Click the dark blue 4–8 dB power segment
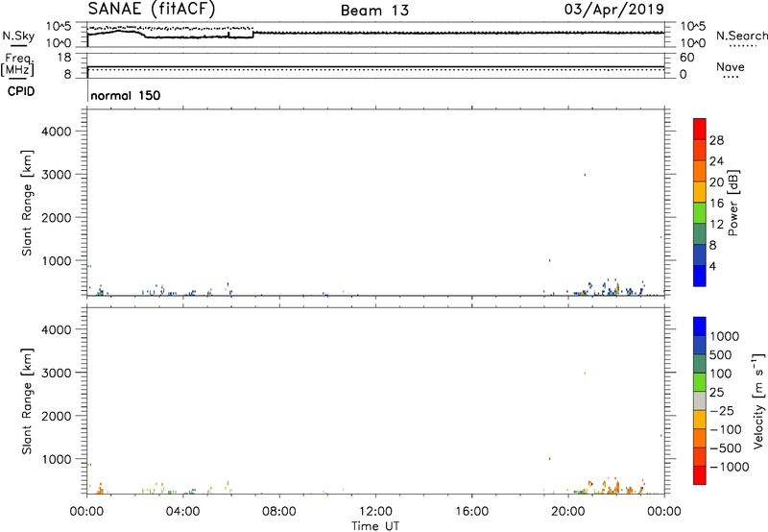The image size is (768, 532). click(x=700, y=254)
